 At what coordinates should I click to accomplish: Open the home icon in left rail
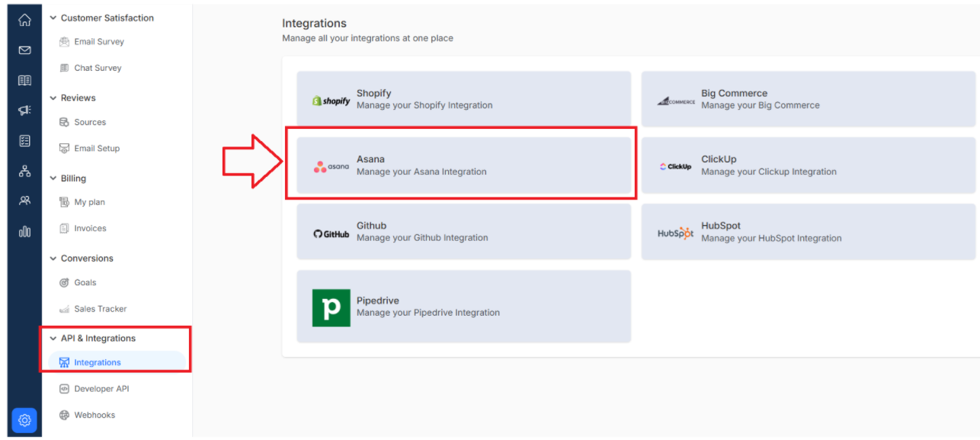point(24,20)
